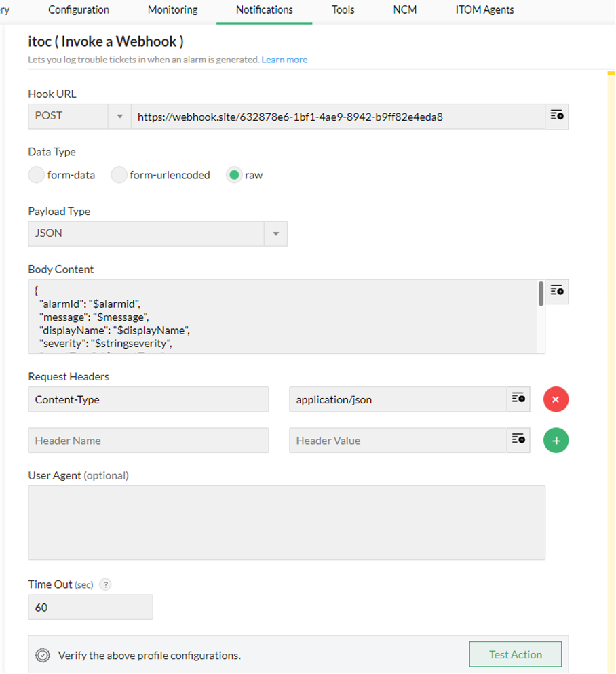Image resolution: width=616 pixels, height=674 pixels.
Task: Switch to the Monitoring tab
Action: [172, 10]
